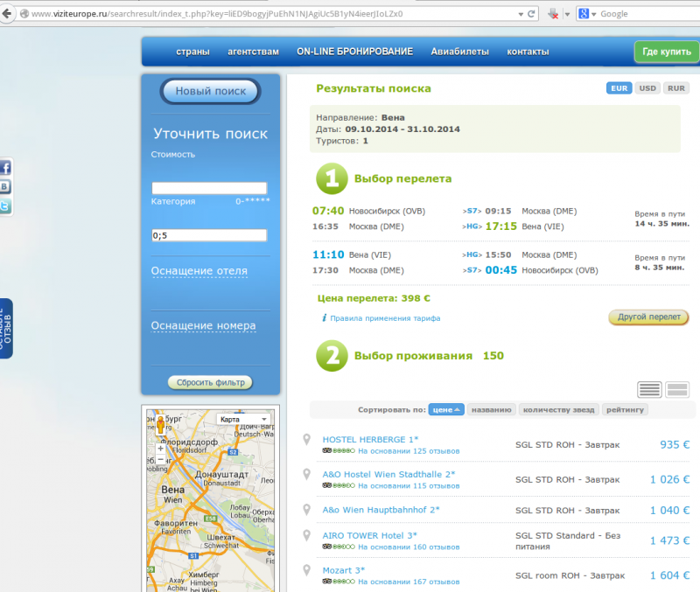Reload the page with refresh icon
Screen dimensions: 700x592
point(531,14)
